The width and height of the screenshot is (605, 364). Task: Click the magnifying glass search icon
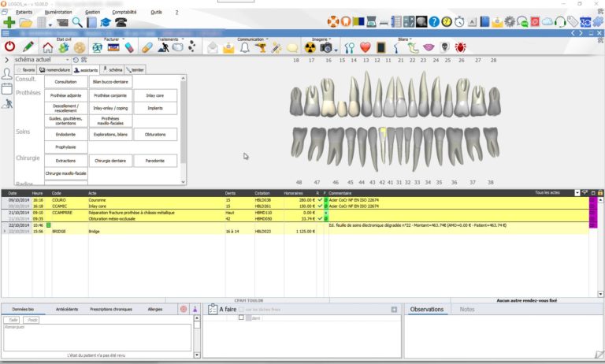(77, 23)
